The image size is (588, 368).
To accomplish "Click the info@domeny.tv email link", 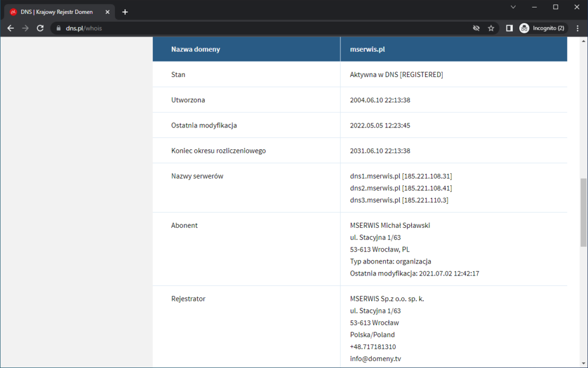I will tap(376, 358).
